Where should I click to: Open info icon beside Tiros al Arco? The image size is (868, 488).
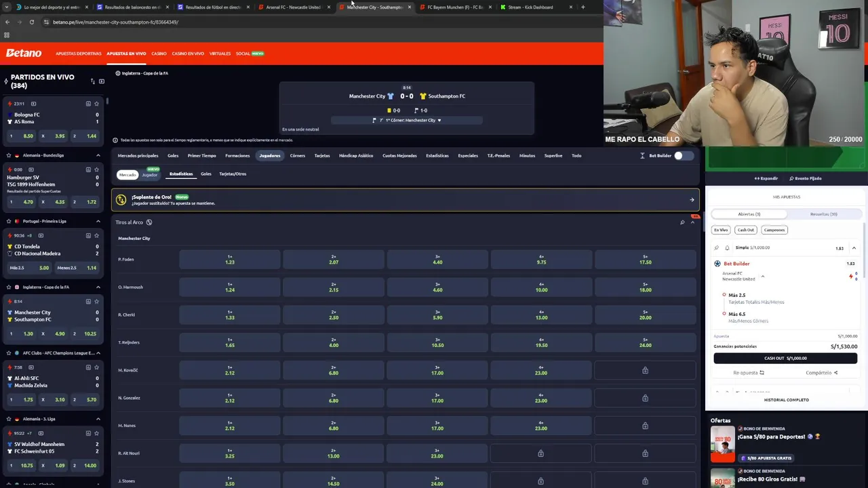pos(149,222)
